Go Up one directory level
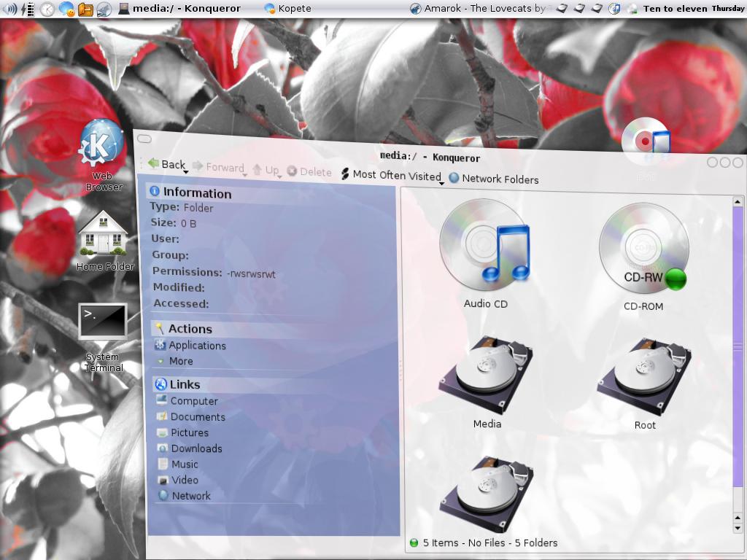Screen dimensions: 747x560 click(266, 170)
